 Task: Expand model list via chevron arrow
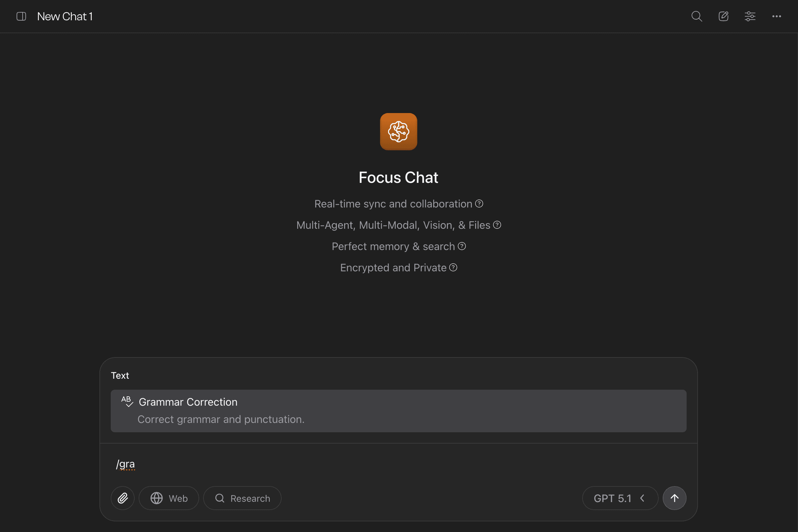642,498
